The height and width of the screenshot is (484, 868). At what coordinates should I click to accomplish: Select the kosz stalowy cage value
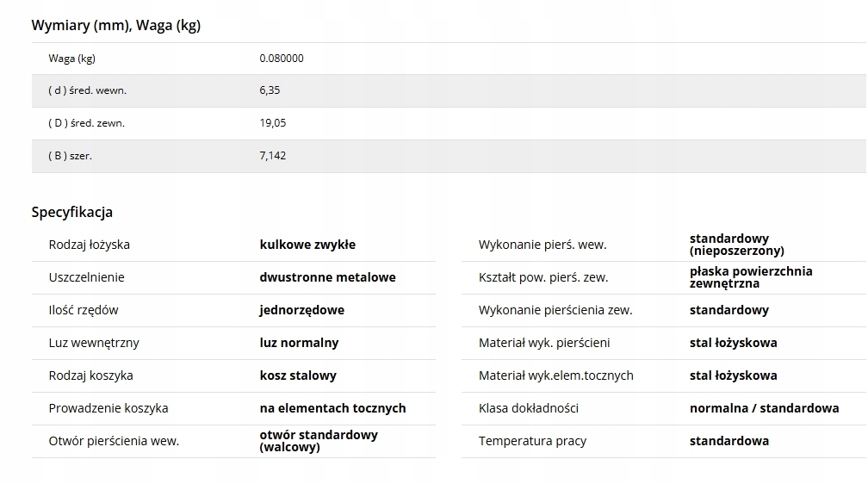tap(298, 375)
